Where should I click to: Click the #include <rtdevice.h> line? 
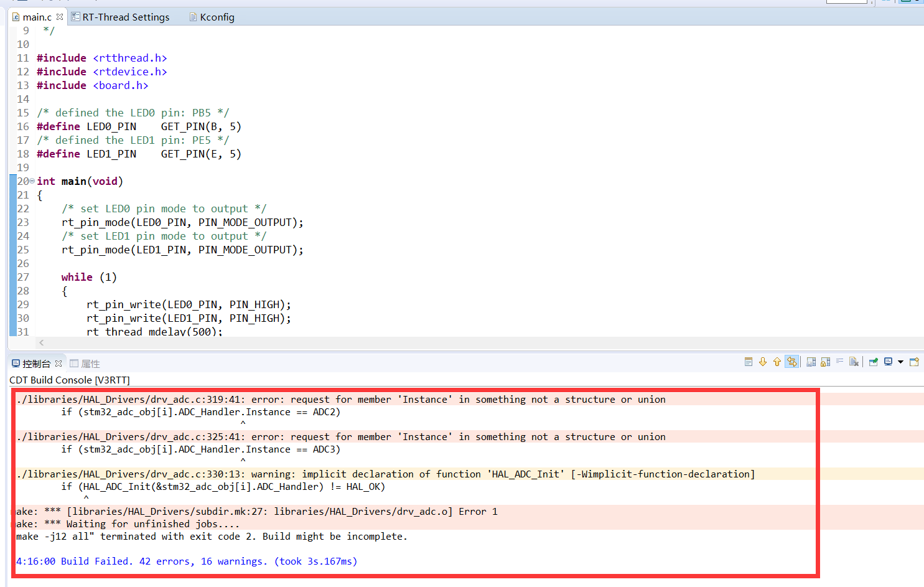[102, 72]
